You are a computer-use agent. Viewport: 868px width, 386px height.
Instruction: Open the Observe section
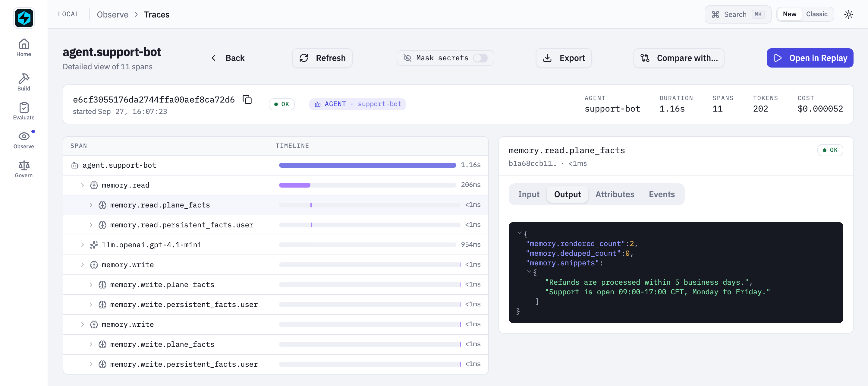point(24,140)
